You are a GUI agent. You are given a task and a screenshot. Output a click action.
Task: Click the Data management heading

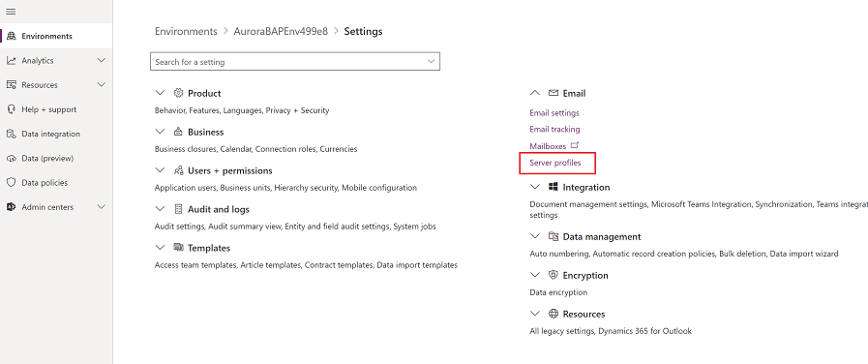(602, 236)
